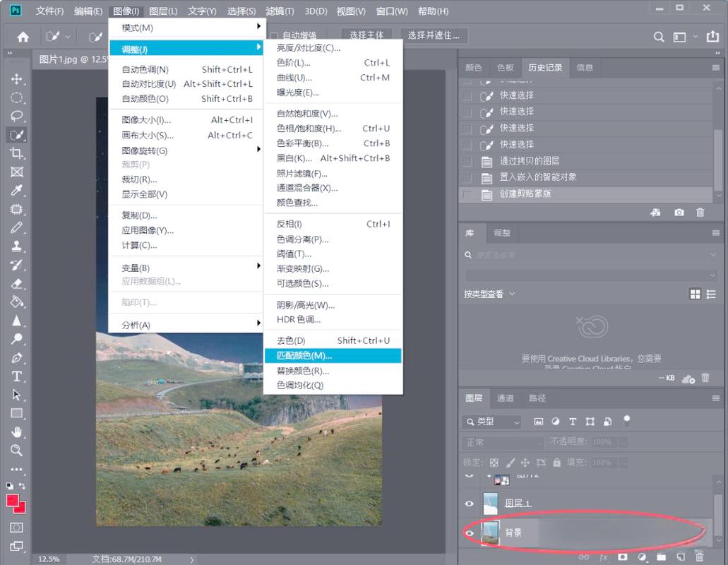Choose the Horizontal Type tool

[x=17, y=376]
